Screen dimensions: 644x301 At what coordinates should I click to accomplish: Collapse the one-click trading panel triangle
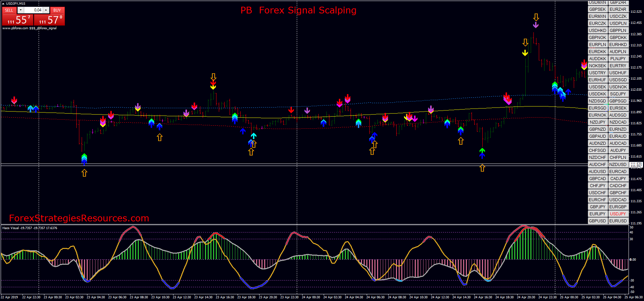coord(3,3)
